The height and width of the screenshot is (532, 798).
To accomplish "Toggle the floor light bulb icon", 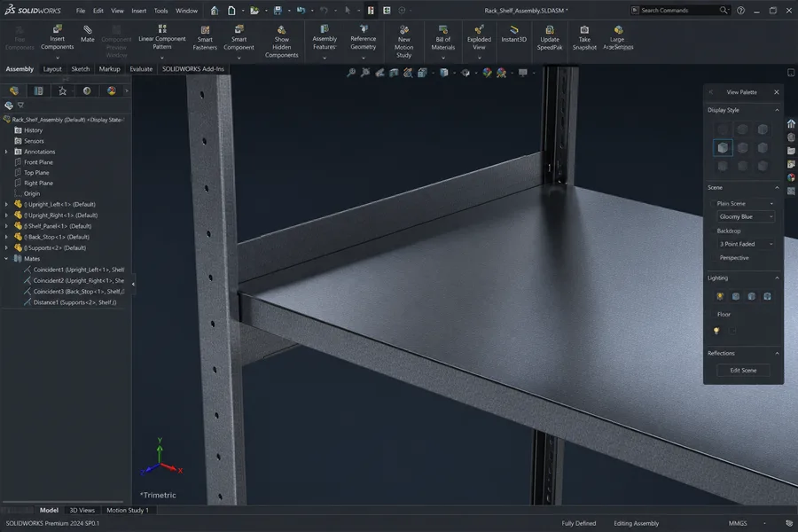I will 716,331.
